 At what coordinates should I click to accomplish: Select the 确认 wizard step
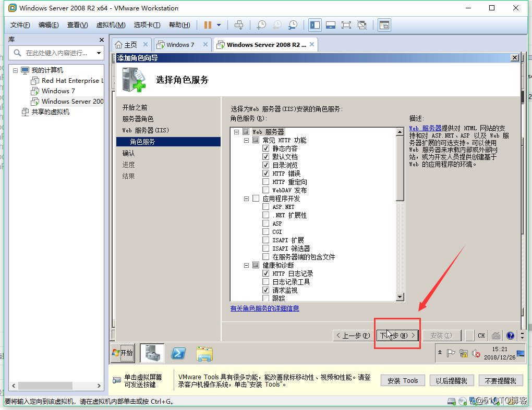point(129,153)
